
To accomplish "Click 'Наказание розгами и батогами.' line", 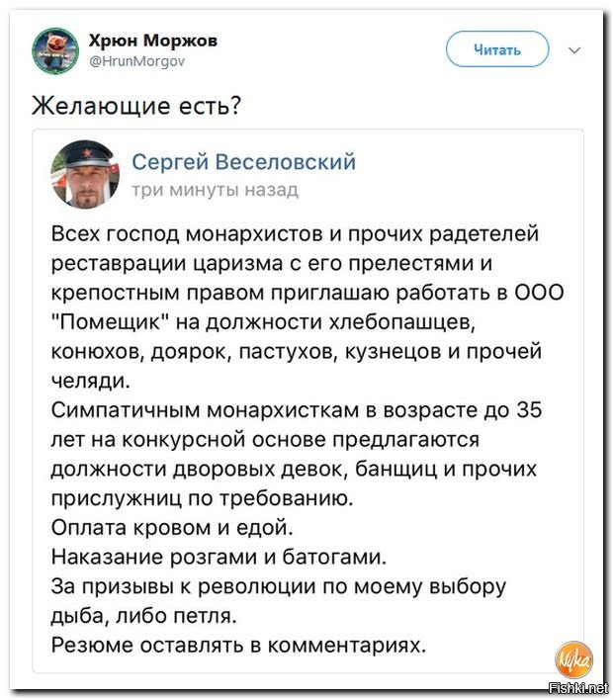I will [x=219, y=558].
